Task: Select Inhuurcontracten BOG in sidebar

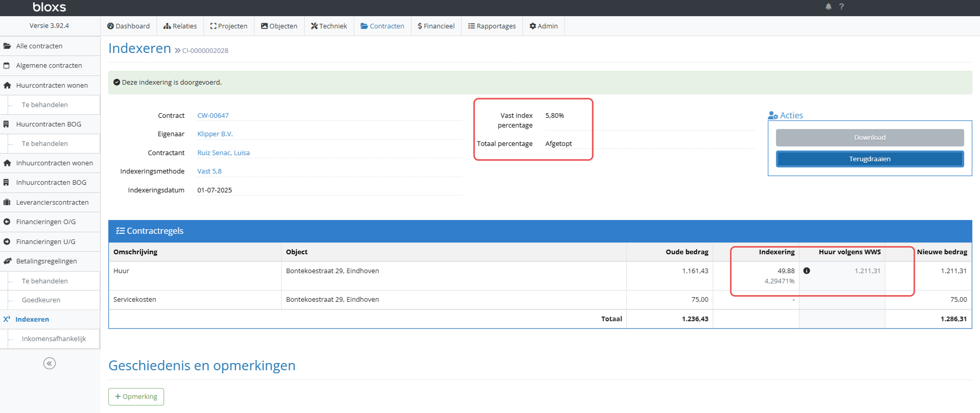Action: [x=50, y=182]
